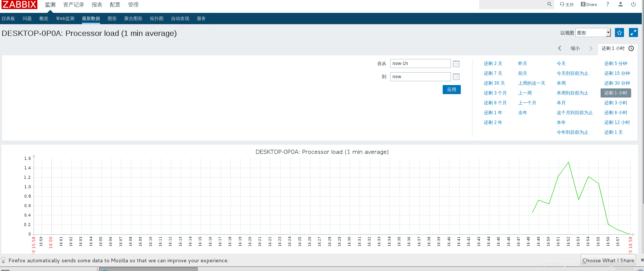Shift time range forward with right arrow
Image resolution: width=644 pixels, height=271 pixels.
pyautogui.click(x=591, y=48)
